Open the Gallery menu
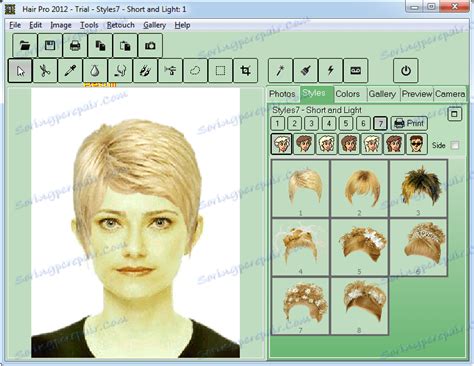This screenshot has width=474, height=366. 154,25
